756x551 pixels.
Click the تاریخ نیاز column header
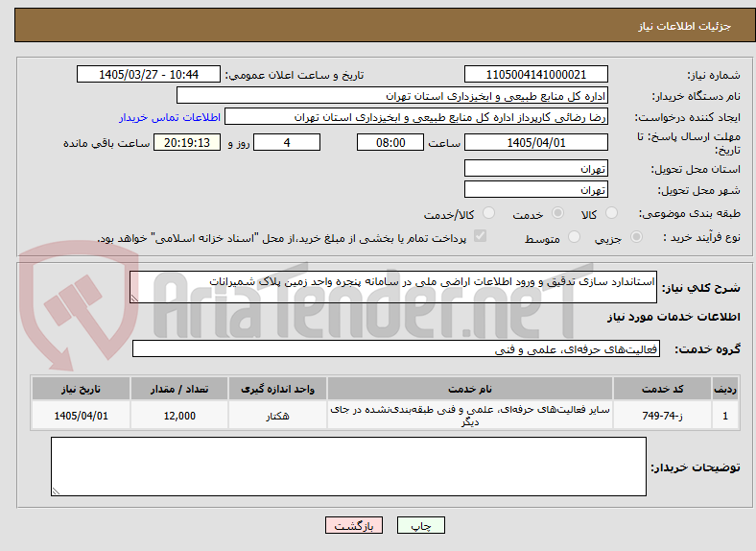point(81,389)
